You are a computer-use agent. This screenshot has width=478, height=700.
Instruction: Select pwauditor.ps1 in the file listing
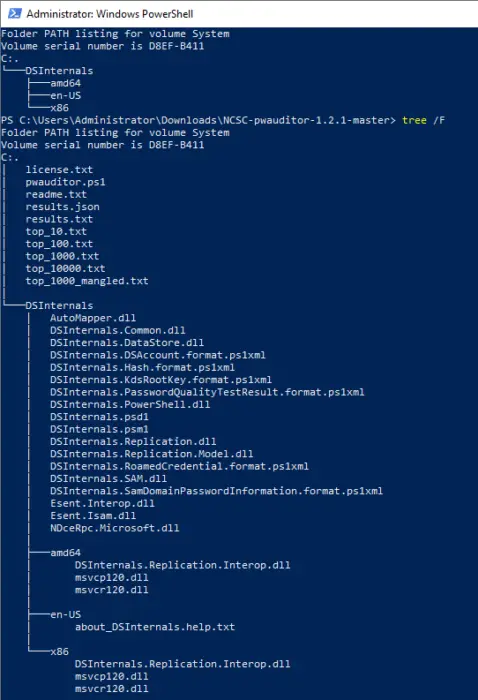pos(66,182)
